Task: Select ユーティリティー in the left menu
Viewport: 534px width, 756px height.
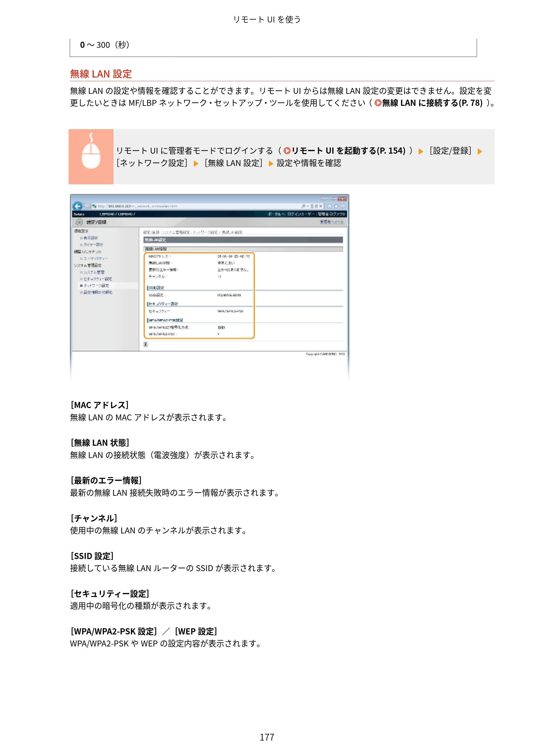Action: click(x=95, y=258)
